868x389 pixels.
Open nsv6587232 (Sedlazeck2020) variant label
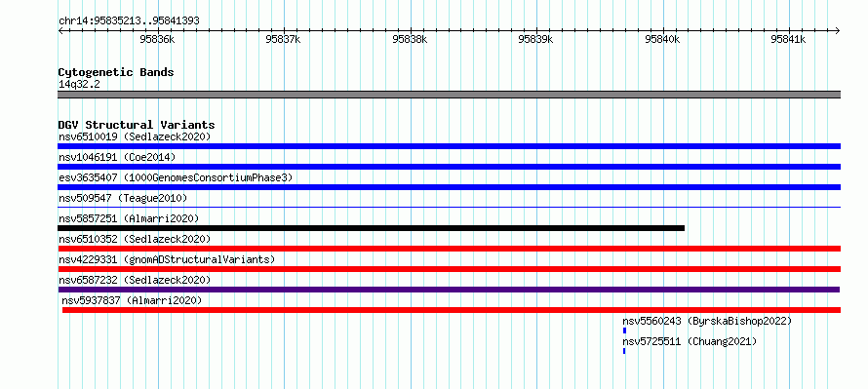tap(135, 280)
